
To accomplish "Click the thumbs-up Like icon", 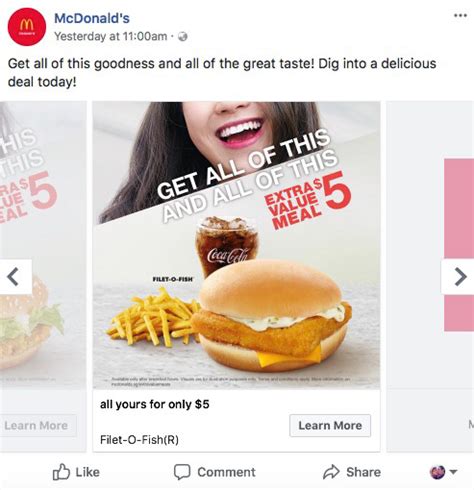I will click(61, 472).
